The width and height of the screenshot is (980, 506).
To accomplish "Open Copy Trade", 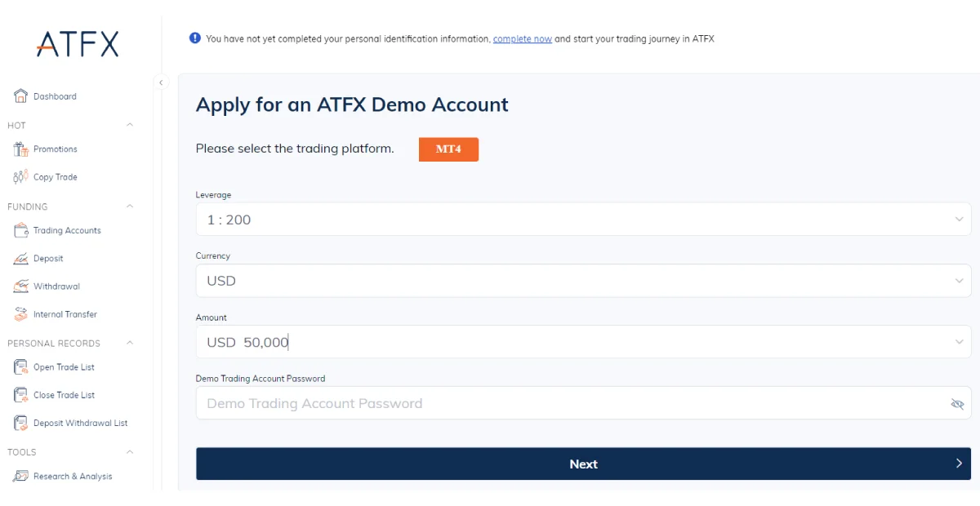I will [20, 176].
